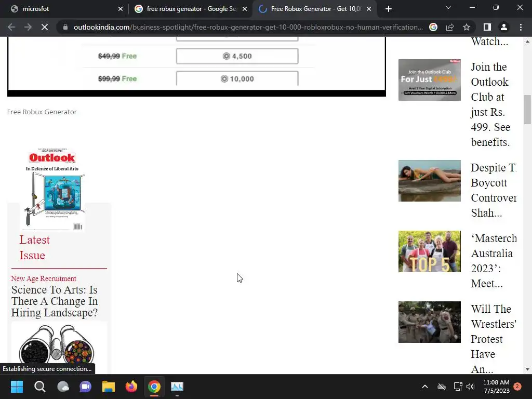Open Chrome three-dot menu
Screen dimensions: 532x399
point(521,27)
